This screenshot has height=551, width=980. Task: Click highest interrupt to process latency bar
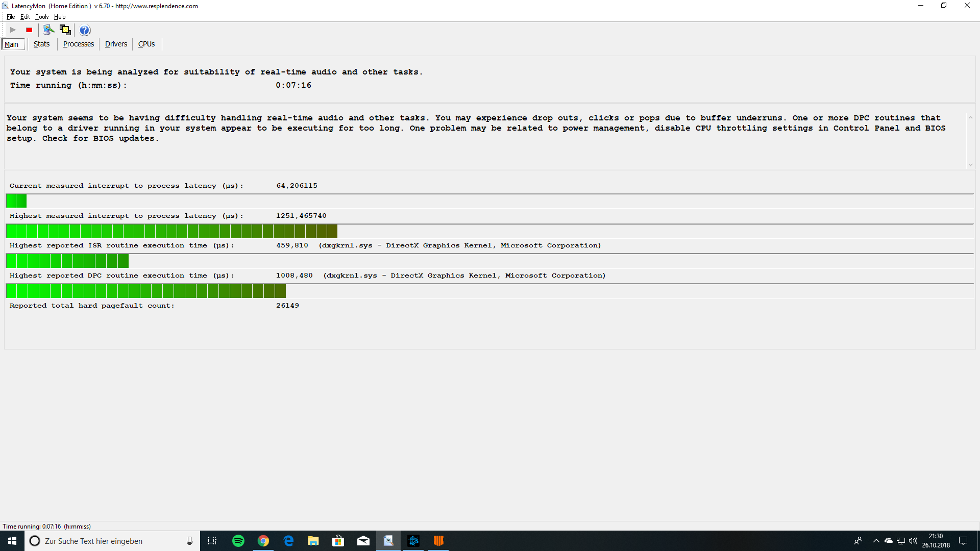(171, 231)
